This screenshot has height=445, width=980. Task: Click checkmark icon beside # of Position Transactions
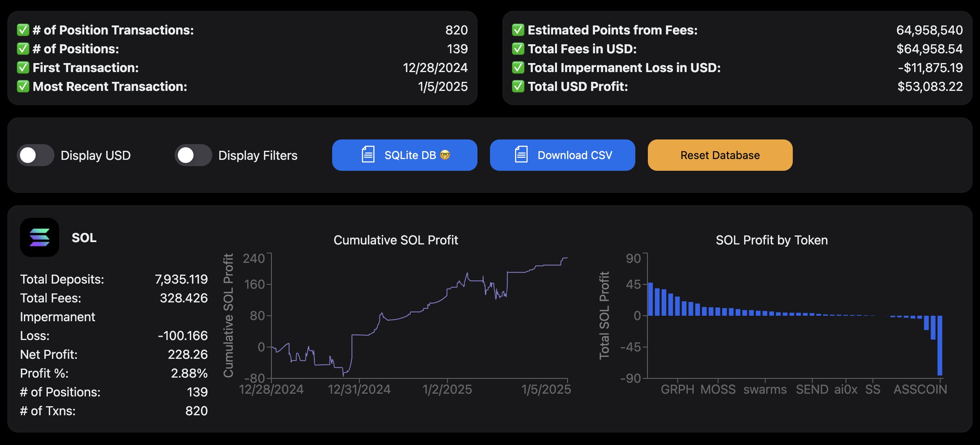coord(23,30)
